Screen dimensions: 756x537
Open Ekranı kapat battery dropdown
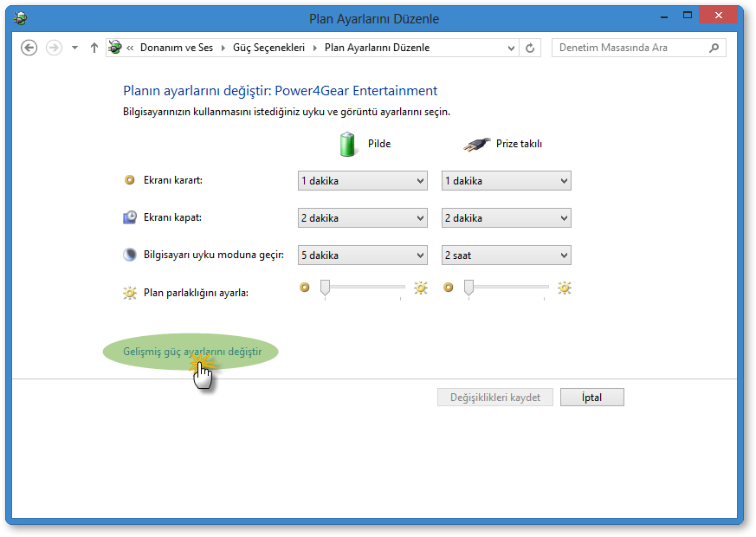363,218
